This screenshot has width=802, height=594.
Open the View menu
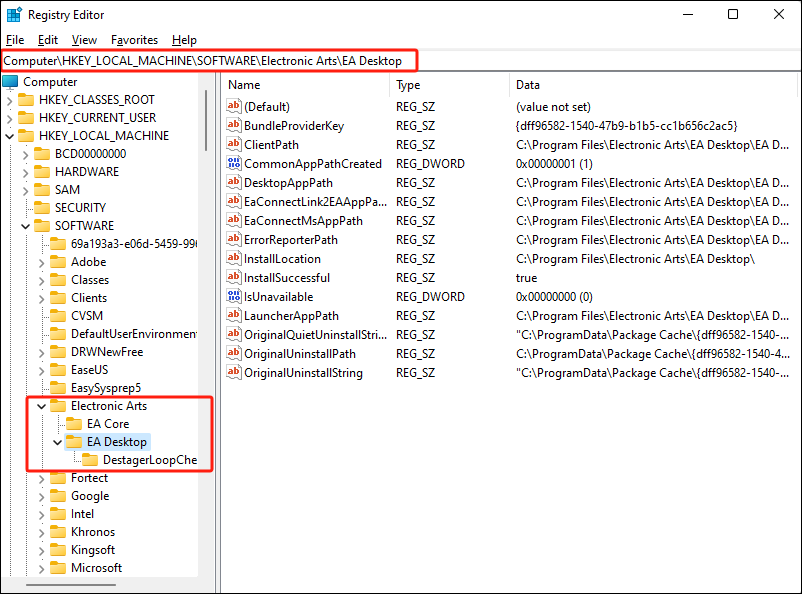84,40
